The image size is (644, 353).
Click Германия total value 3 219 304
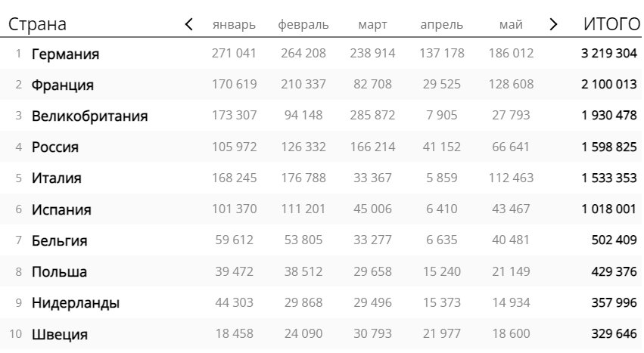click(608, 54)
